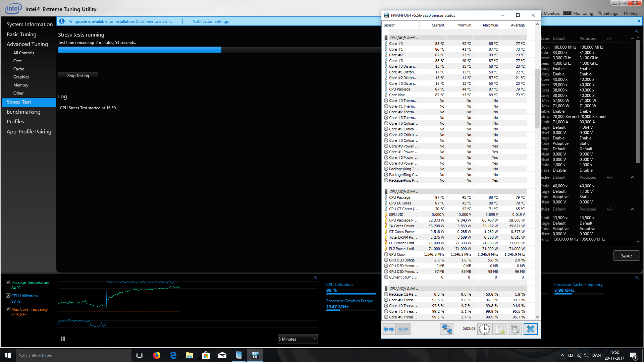The width and height of the screenshot is (644, 362).
Task: Open Basic Tuning in the sidebar
Action: click(x=21, y=34)
